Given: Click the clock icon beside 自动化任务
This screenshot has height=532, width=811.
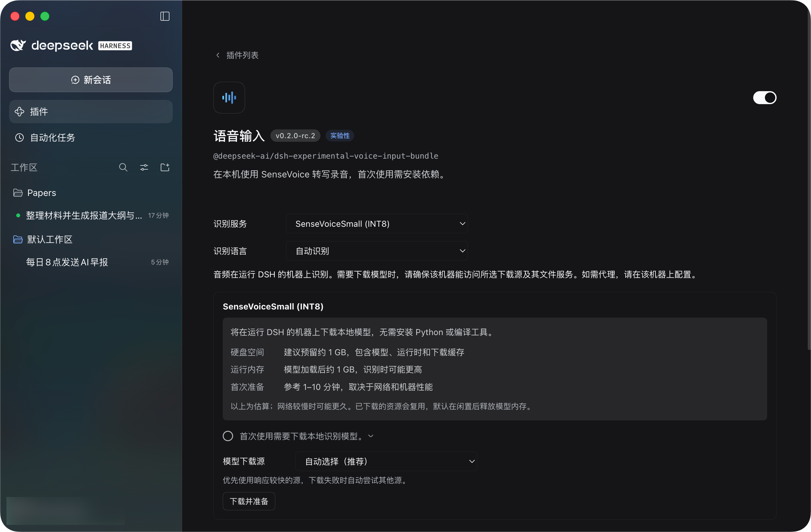Looking at the screenshot, I should (19, 138).
